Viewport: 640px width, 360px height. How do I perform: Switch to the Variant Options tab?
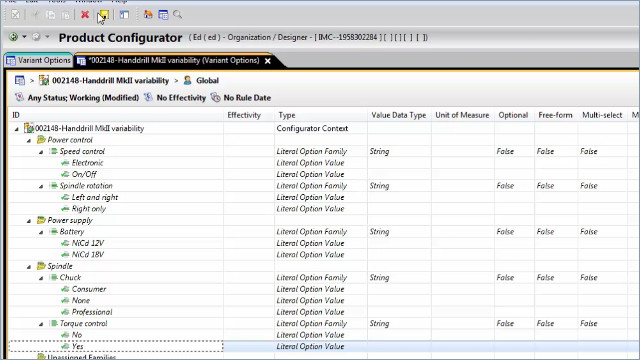39,60
